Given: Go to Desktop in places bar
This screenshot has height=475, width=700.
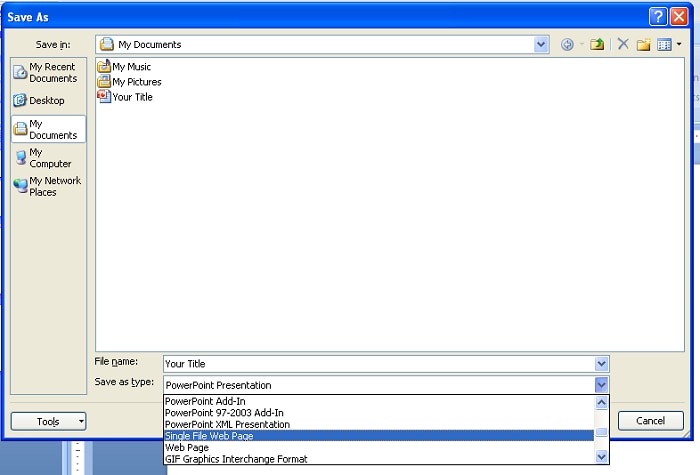Looking at the screenshot, I should pyautogui.click(x=48, y=100).
